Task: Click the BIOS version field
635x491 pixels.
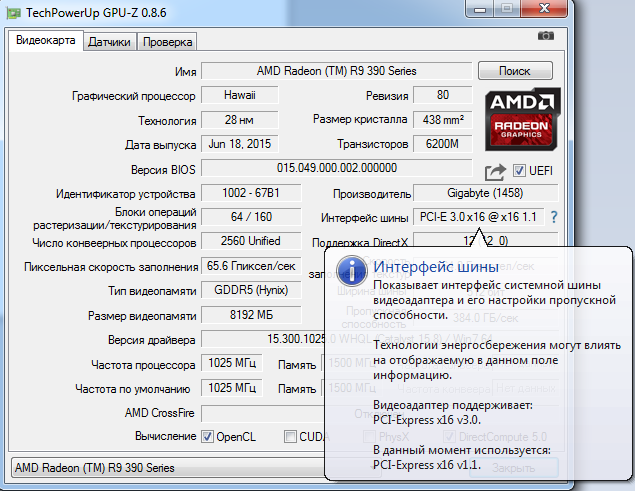Action: click(337, 168)
